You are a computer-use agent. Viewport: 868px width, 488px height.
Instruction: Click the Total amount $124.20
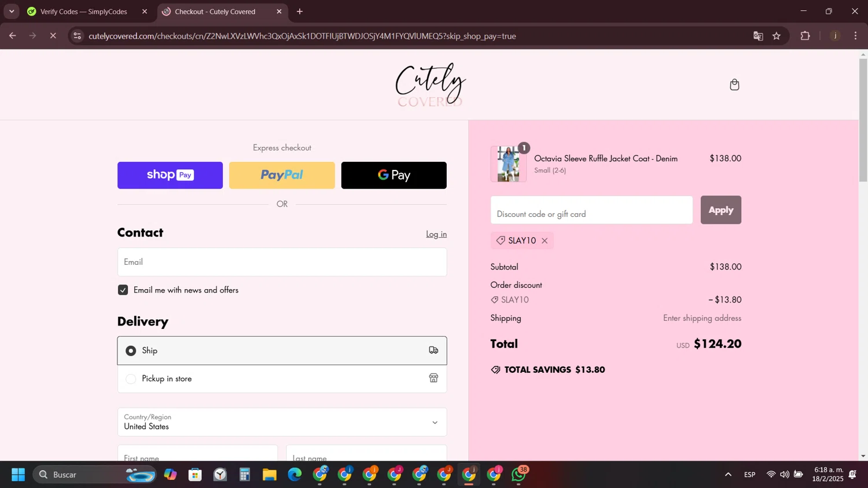pyautogui.click(x=718, y=344)
